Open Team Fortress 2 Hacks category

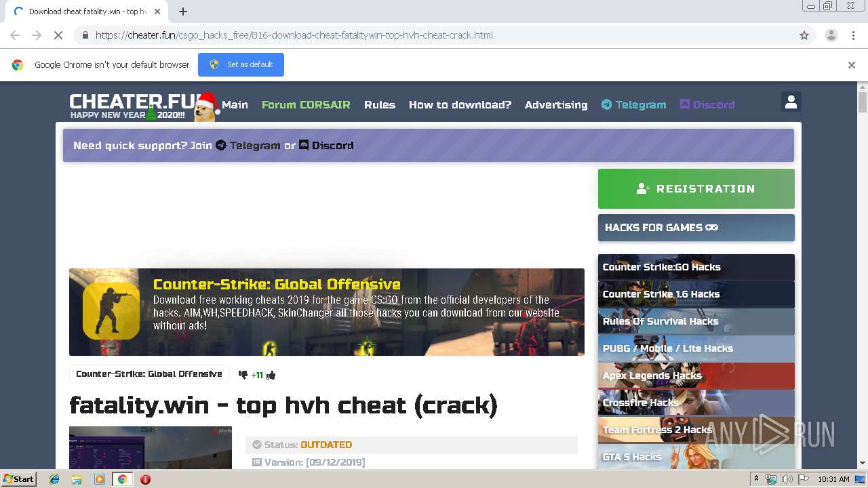[x=696, y=430]
